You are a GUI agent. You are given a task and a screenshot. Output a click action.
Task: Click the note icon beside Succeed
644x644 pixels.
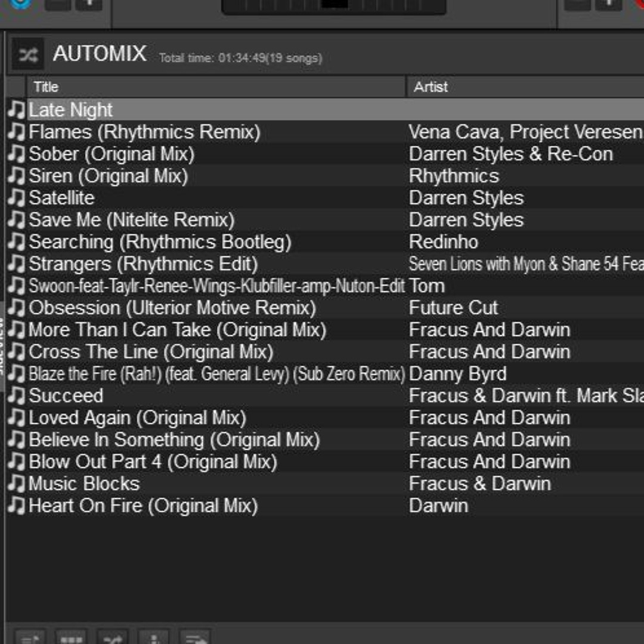pyautogui.click(x=17, y=395)
